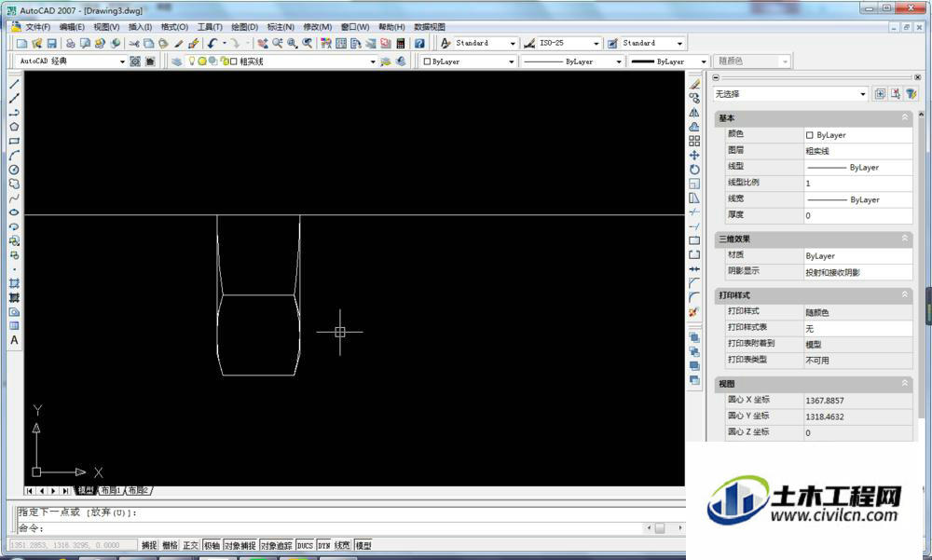Open the 文件(F) menu
This screenshot has height=560, width=932.
37,27
